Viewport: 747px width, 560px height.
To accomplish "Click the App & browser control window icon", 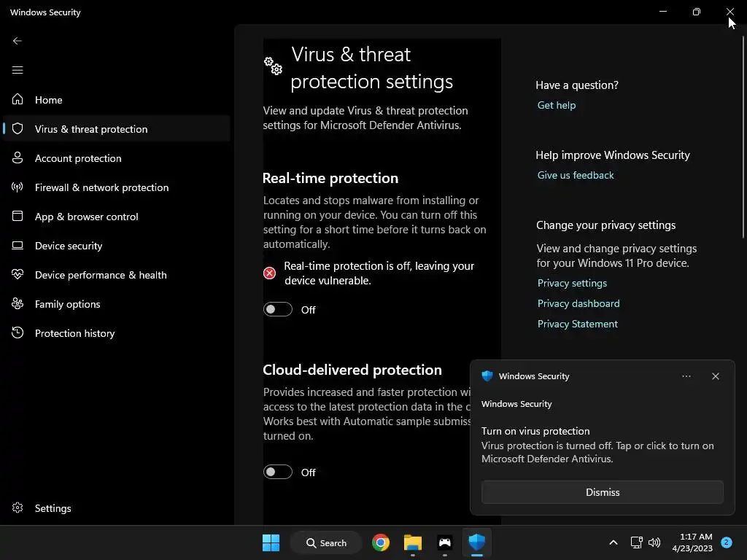I will tap(18, 216).
